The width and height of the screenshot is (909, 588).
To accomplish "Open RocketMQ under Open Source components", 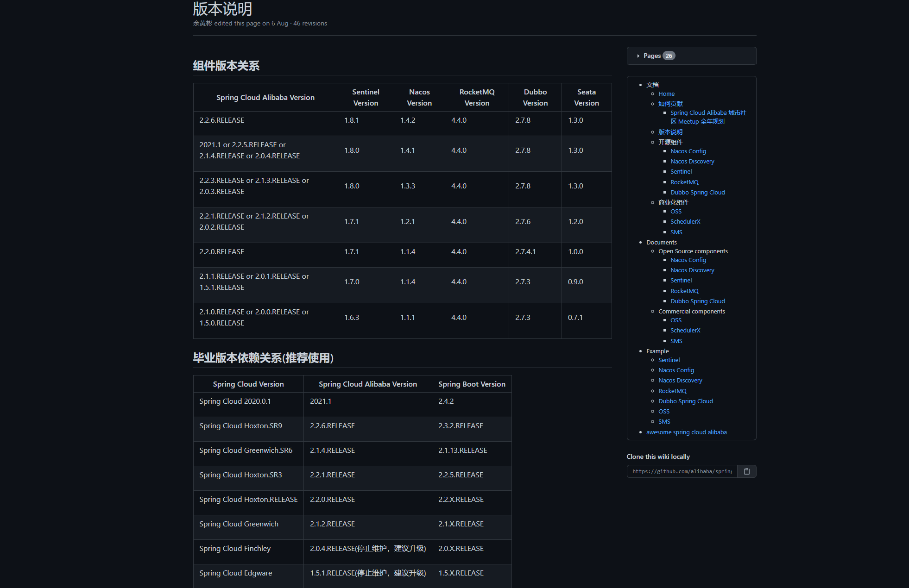I will pos(684,291).
